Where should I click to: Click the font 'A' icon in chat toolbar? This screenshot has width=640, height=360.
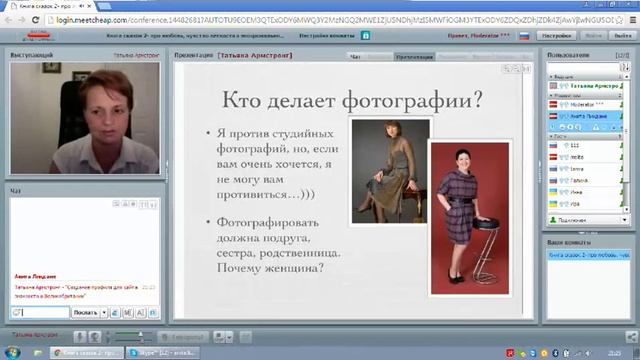pos(140,313)
